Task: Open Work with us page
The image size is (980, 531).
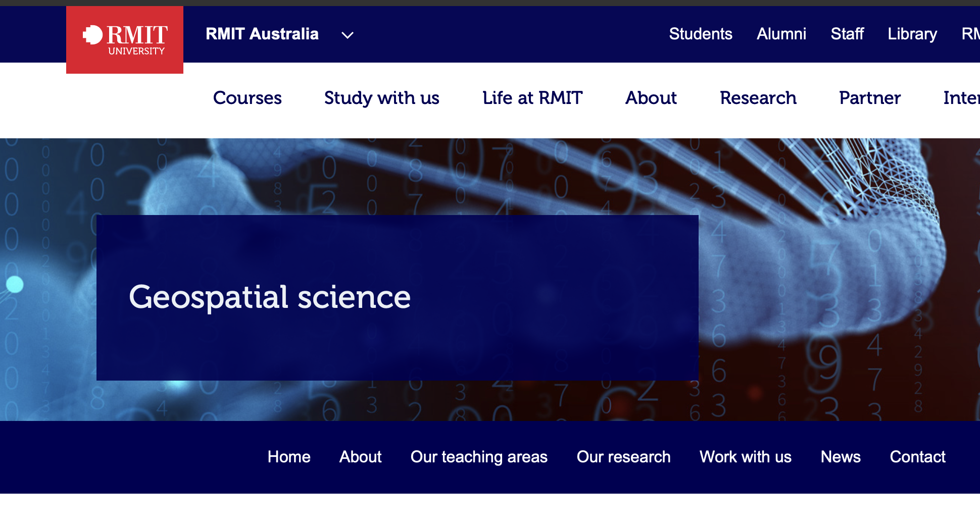Action: coord(745,457)
